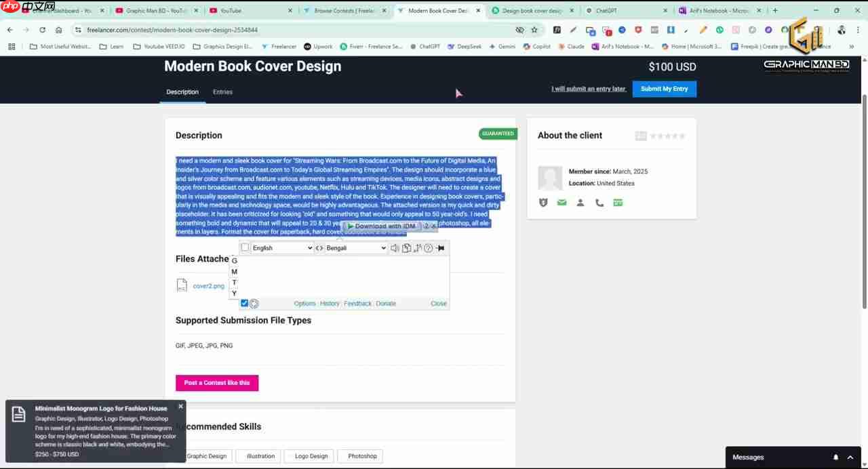The image size is (868, 469).
Task: Swap languages using the translator arrows icon
Action: pos(319,248)
